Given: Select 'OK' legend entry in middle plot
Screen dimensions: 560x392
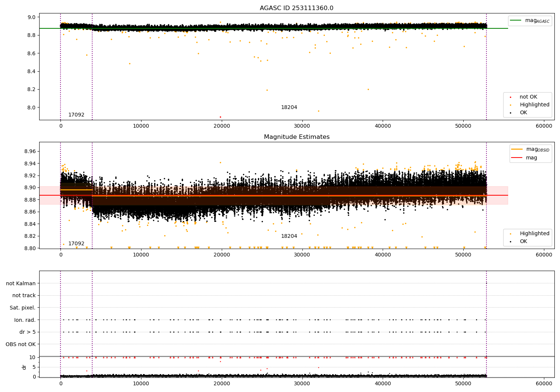Looking at the screenshot, I should click(x=523, y=242).
